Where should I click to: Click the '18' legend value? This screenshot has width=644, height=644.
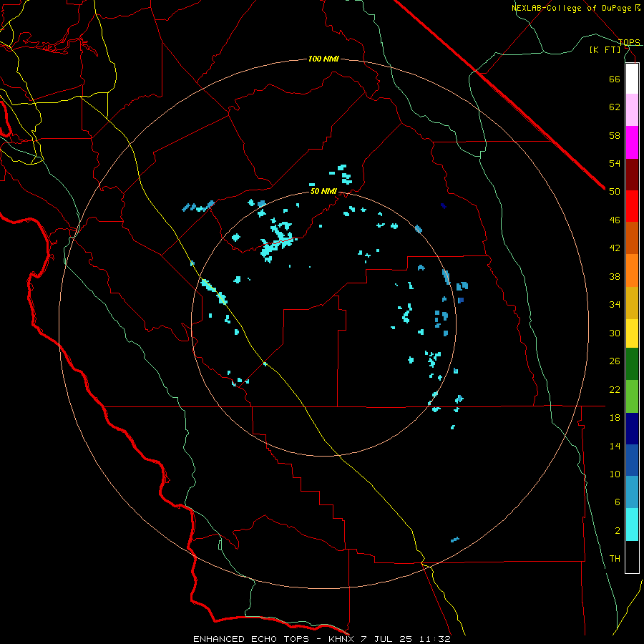pos(615,418)
